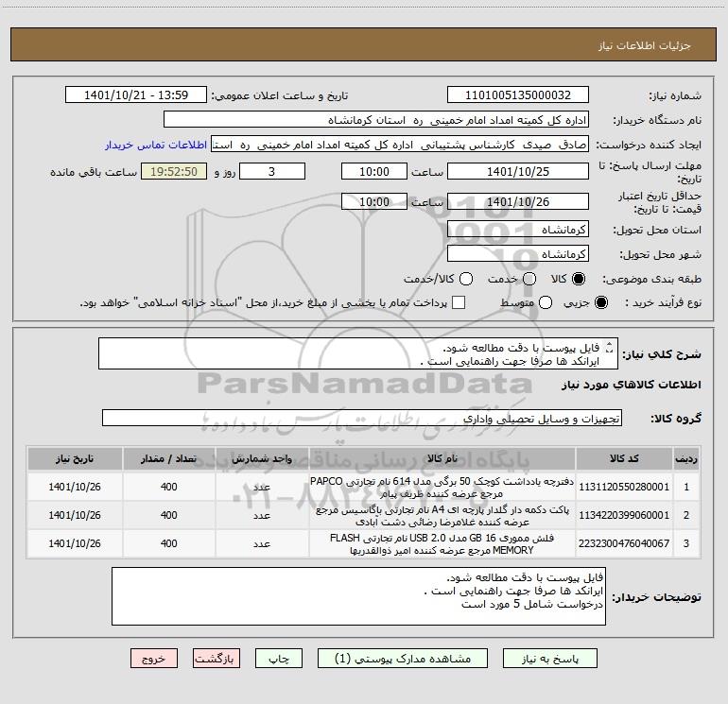Select the خدمت radio button
The height and width of the screenshot is (704, 728).
coord(529,279)
